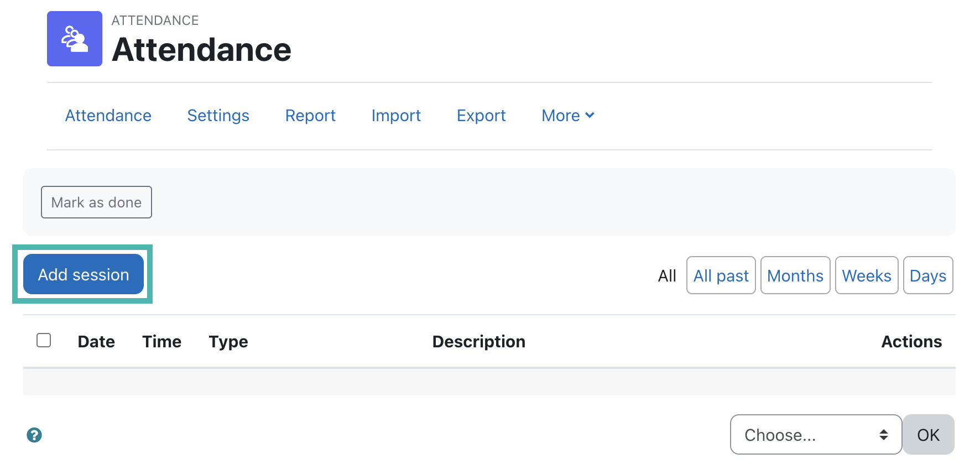Go to the Report tab

310,116
